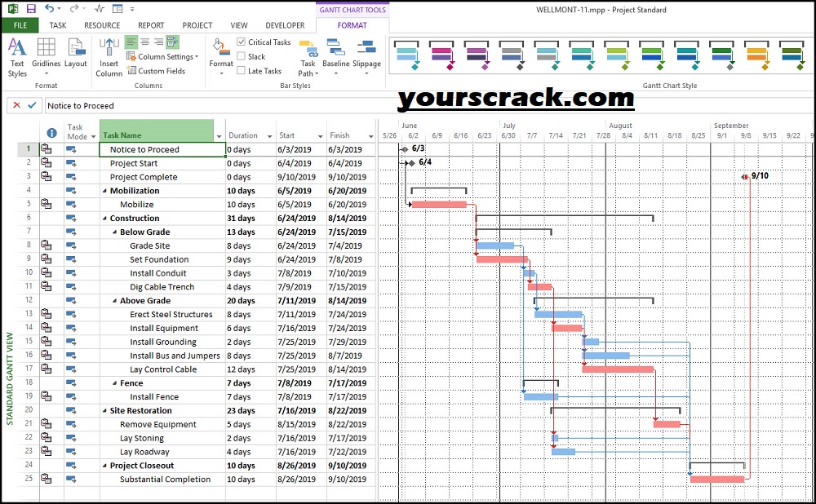
Task: Open the Layout tool
Action: (75, 54)
